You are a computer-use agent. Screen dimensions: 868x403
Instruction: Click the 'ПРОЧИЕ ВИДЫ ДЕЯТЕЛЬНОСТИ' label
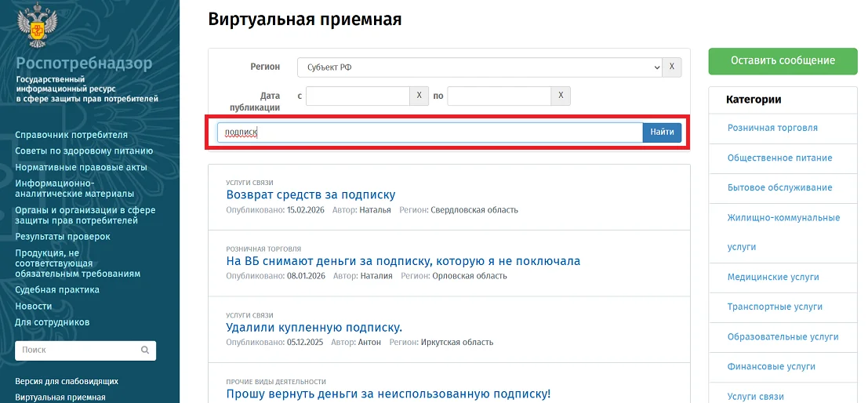pyautogui.click(x=276, y=382)
